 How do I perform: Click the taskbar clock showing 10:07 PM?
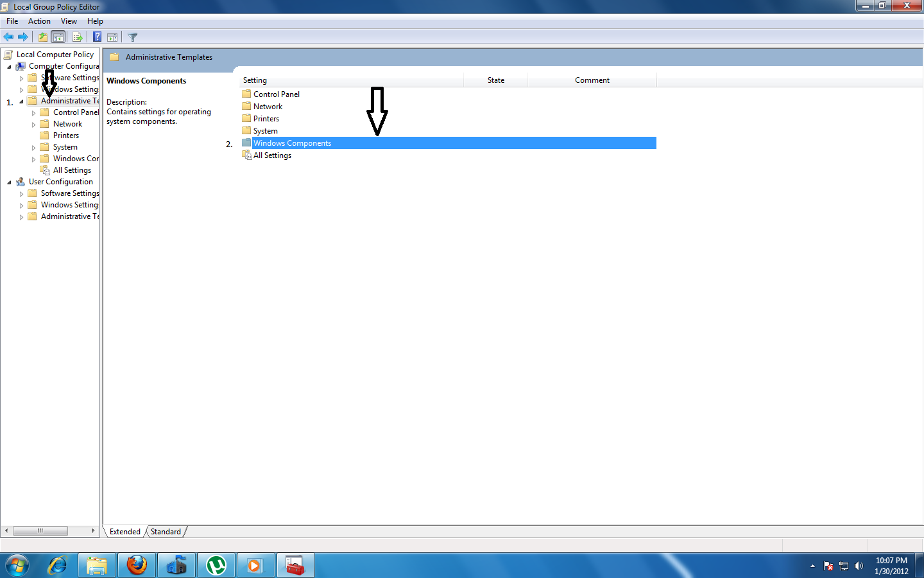tap(891, 566)
